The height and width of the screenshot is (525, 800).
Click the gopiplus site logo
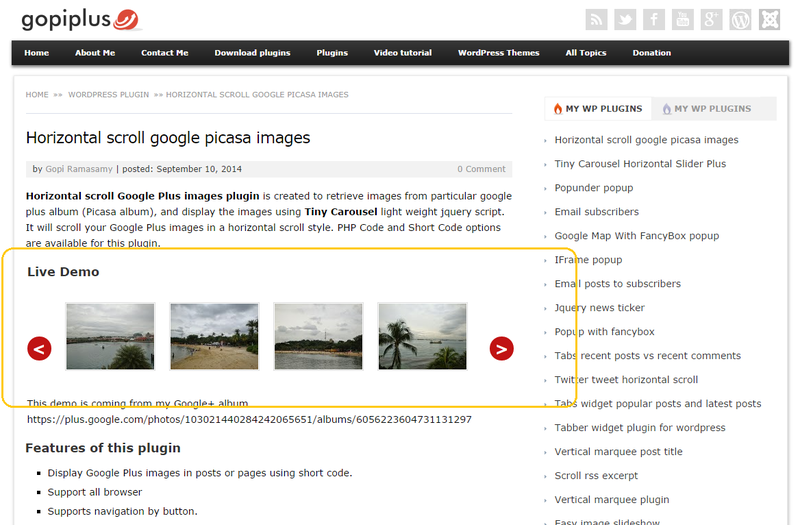pos(81,20)
